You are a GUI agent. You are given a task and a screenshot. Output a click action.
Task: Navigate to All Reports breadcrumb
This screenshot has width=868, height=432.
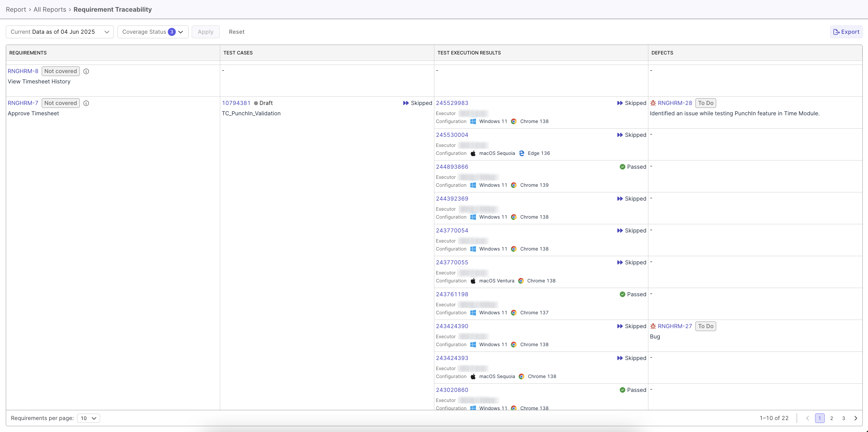tap(50, 9)
